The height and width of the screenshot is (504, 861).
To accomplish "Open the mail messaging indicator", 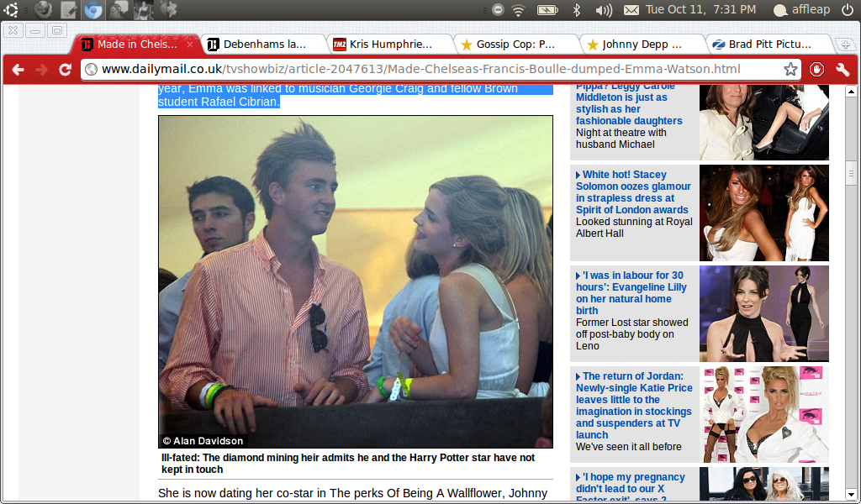I will coord(631,10).
